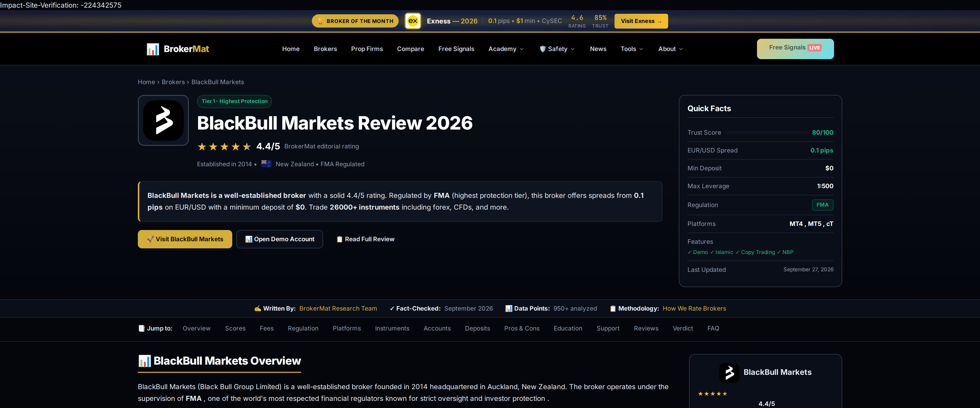Jump to Verdict section
The width and height of the screenshot is (980, 408).
[x=682, y=328]
